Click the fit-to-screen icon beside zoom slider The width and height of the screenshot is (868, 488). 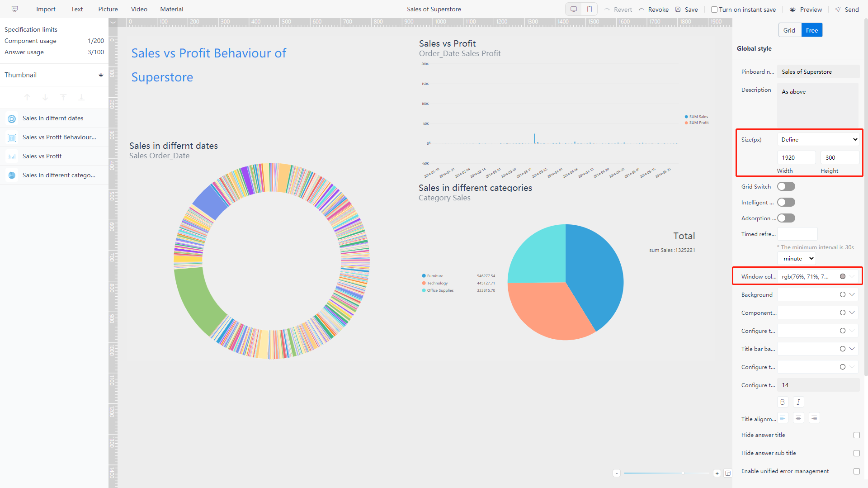click(728, 473)
